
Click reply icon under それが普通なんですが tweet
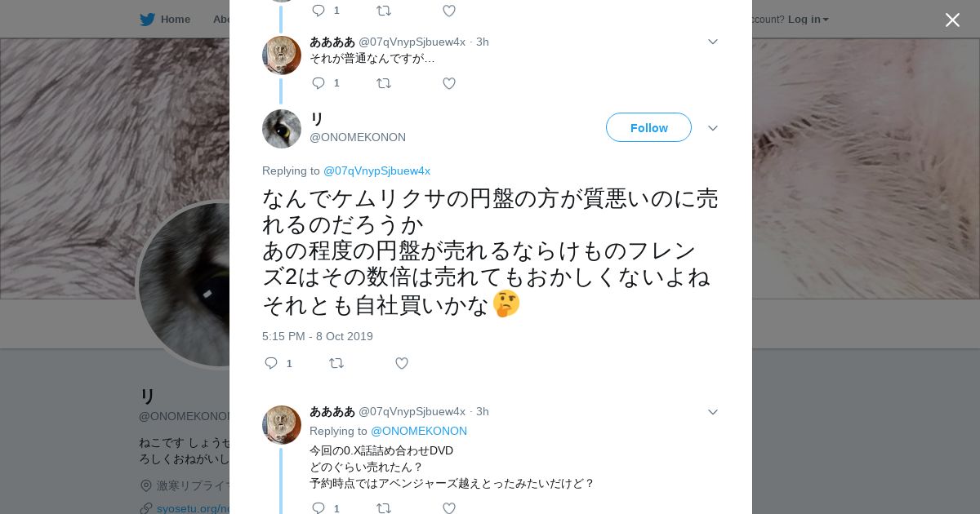point(318,83)
